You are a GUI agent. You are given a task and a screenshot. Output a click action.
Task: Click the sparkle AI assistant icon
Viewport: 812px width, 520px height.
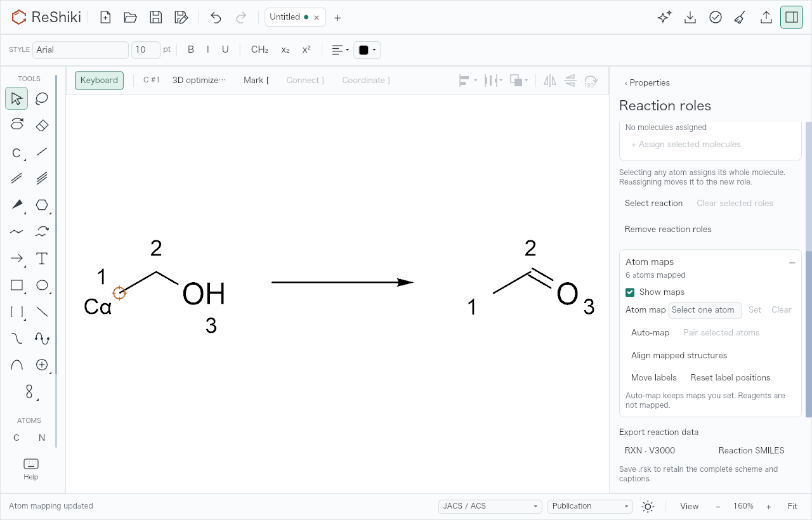(x=665, y=17)
